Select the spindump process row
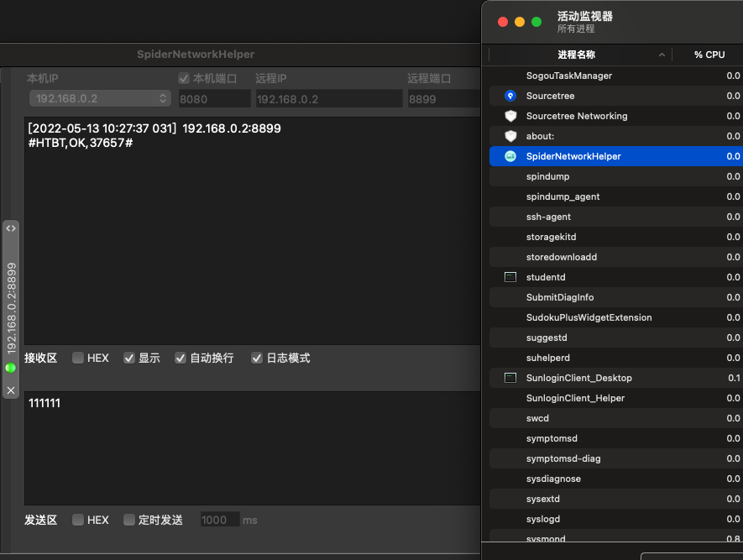This screenshot has height=560, width=743. click(616, 176)
